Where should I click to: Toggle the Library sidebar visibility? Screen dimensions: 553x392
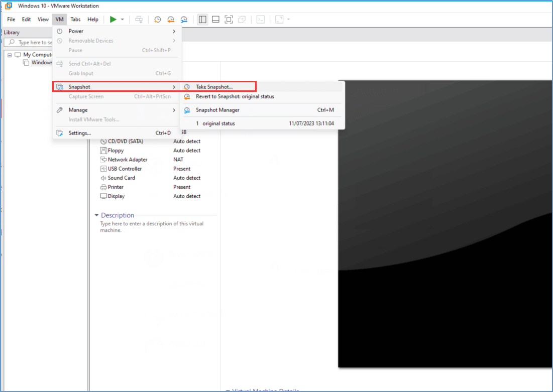pos(202,19)
